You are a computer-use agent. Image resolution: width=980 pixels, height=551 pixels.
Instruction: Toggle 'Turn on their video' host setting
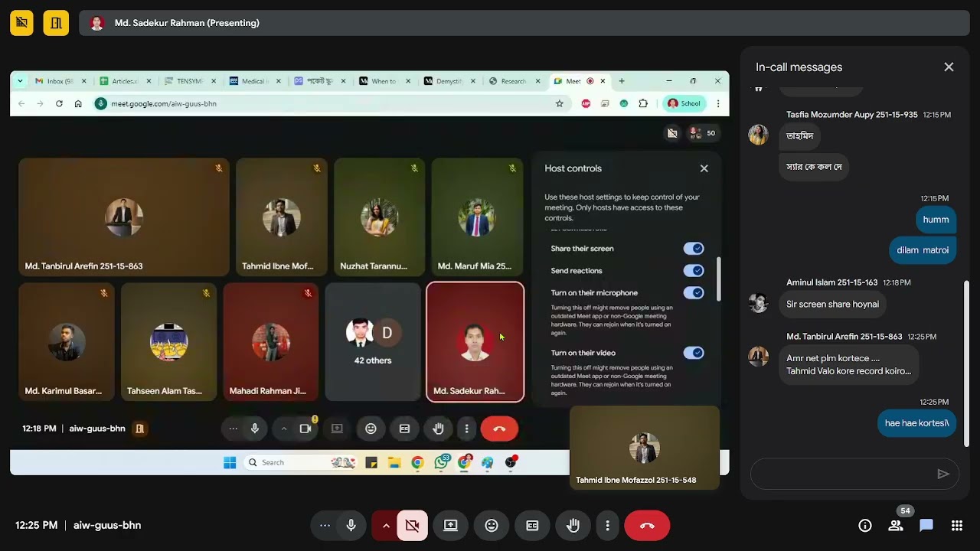pos(694,353)
